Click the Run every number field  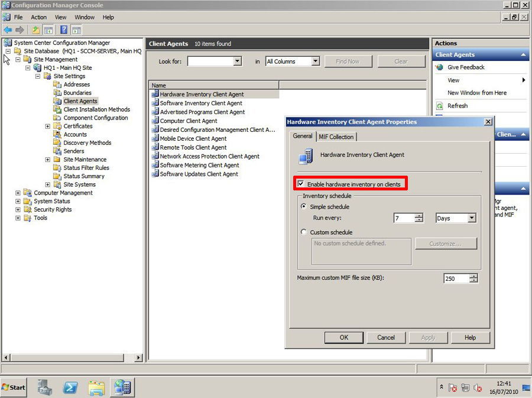click(404, 218)
